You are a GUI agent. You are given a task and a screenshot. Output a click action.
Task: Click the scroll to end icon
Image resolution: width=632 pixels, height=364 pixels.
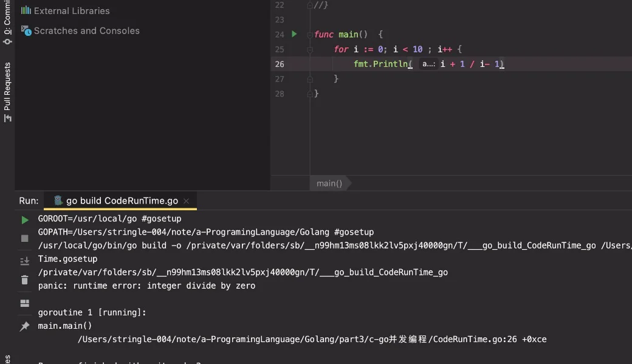(24, 261)
